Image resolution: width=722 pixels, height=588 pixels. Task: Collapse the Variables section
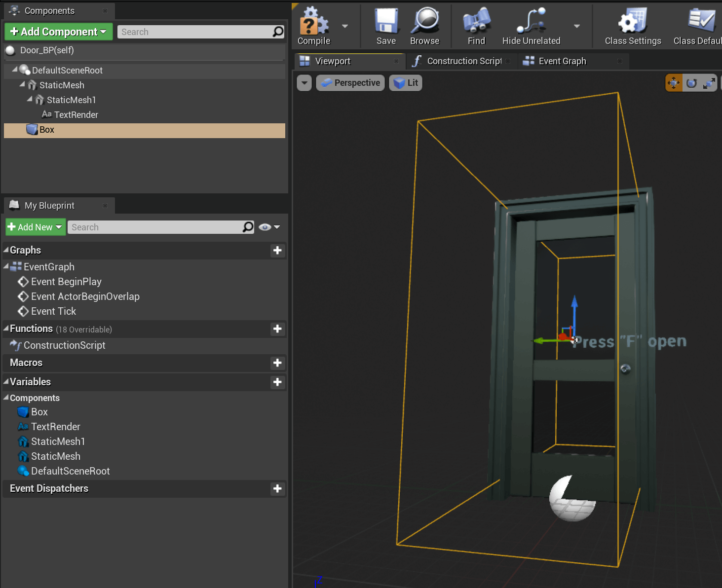(x=6, y=382)
